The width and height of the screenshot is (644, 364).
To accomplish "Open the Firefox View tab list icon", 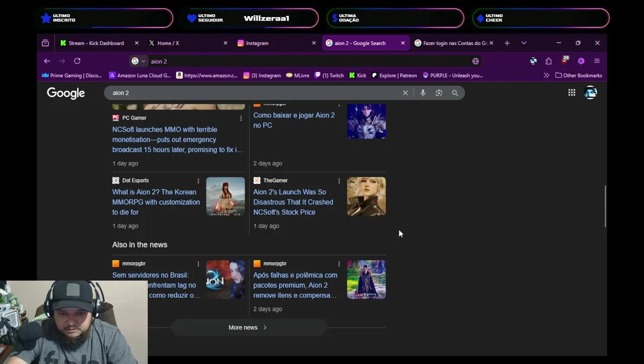I will coord(45,43).
